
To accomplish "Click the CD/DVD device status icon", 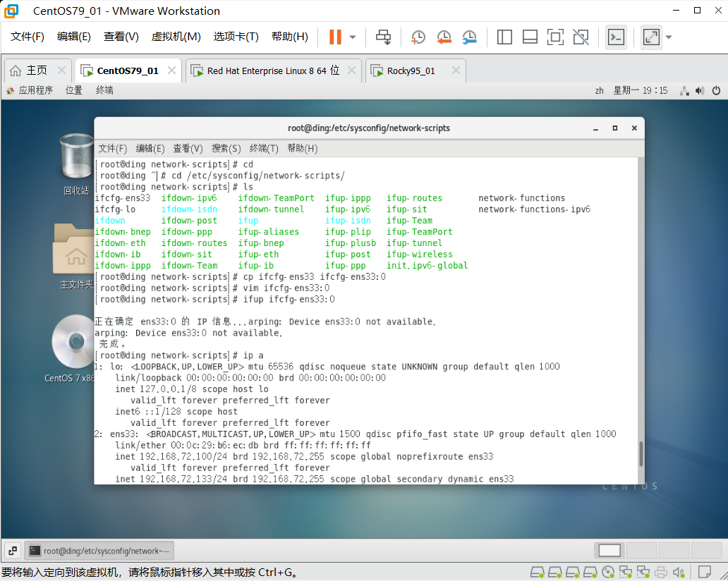I will pos(608,572).
